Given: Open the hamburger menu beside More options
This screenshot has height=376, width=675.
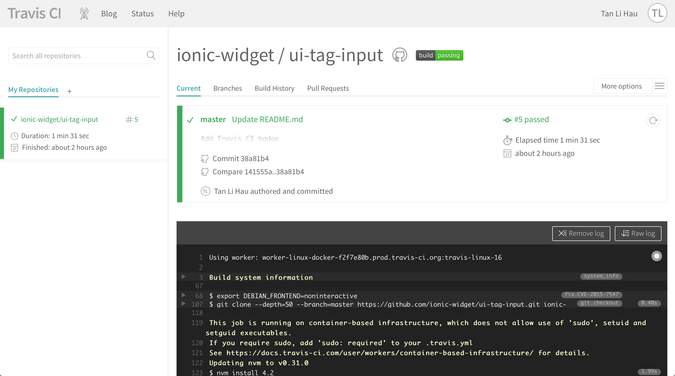Looking at the screenshot, I should (660, 86).
